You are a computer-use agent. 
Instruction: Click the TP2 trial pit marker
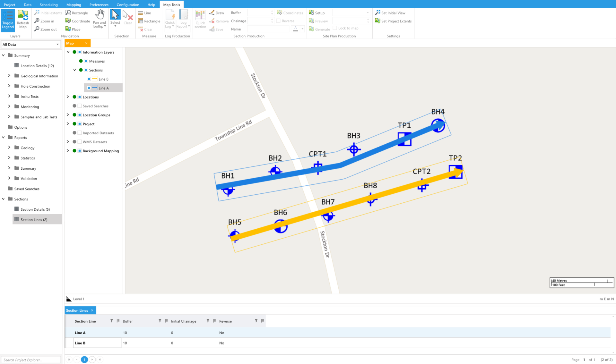pos(455,172)
